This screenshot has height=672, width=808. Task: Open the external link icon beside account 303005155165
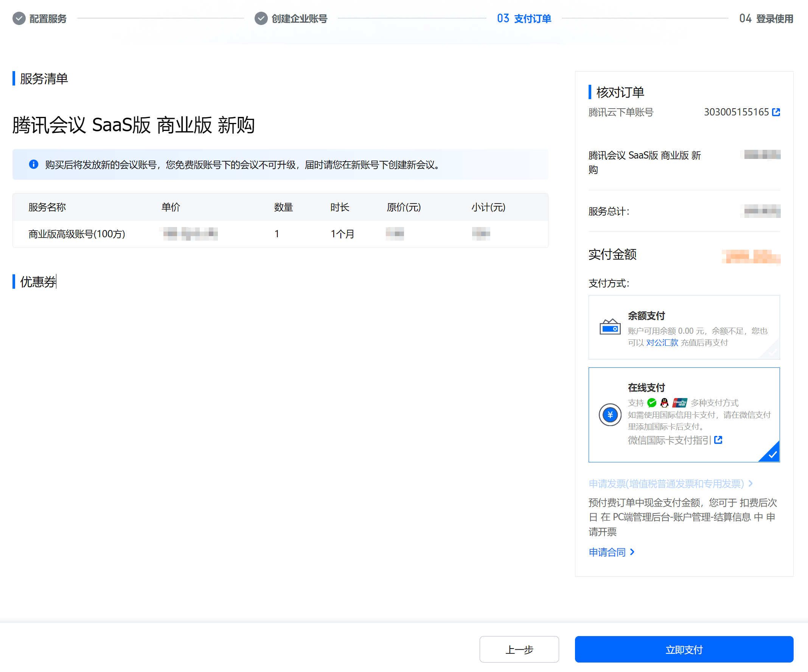click(x=776, y=112)
